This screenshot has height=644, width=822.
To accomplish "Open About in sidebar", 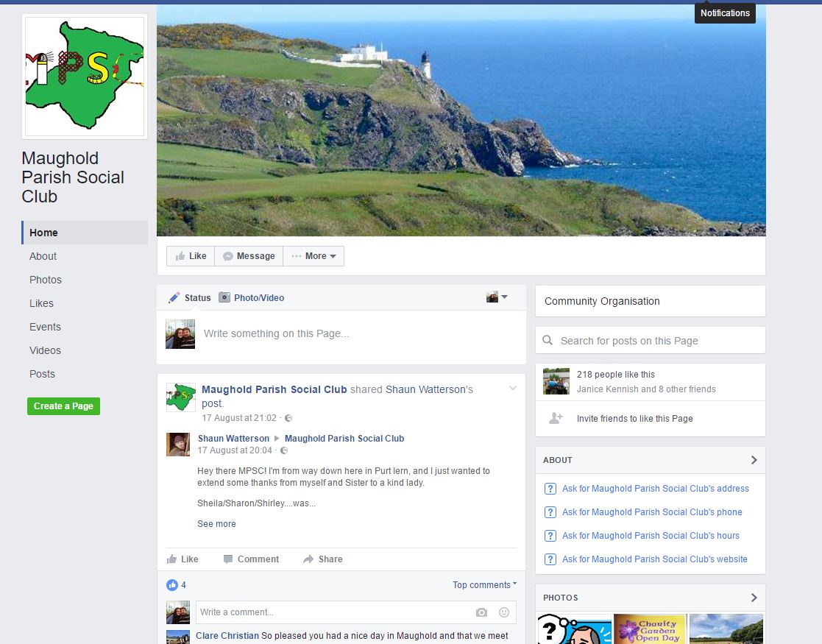I will point(43,256).
